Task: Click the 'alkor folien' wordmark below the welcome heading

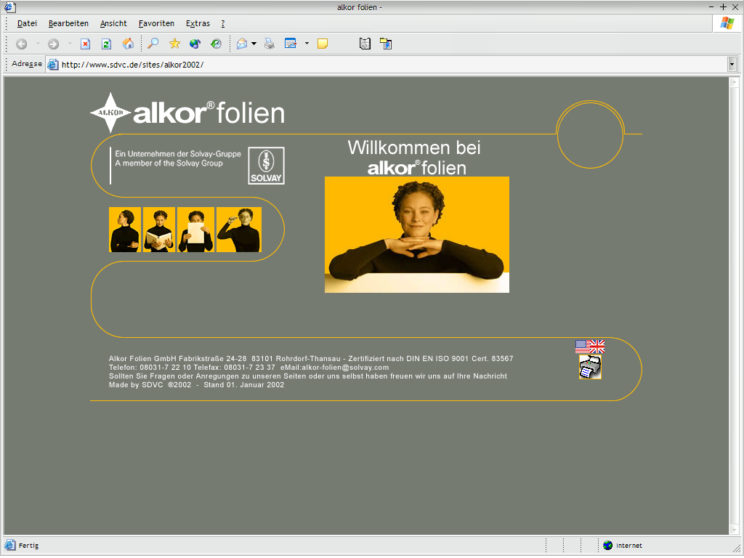Action: click(x=417, y=168)
